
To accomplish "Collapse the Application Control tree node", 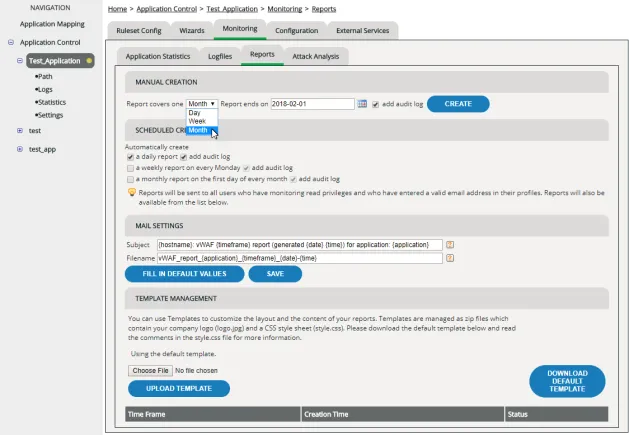I will (11, 42).
